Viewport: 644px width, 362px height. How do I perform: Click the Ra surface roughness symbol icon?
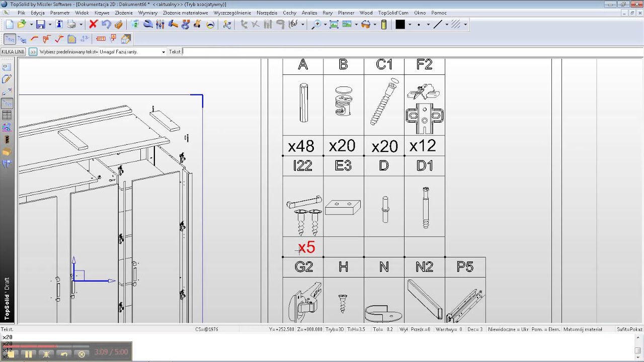[x=47, y=39]
